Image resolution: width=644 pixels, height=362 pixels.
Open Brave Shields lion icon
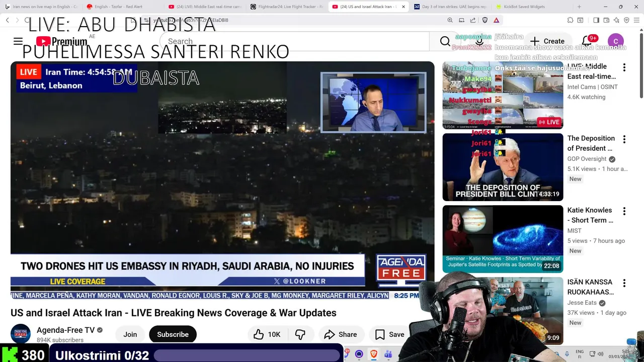click(485, 20)
